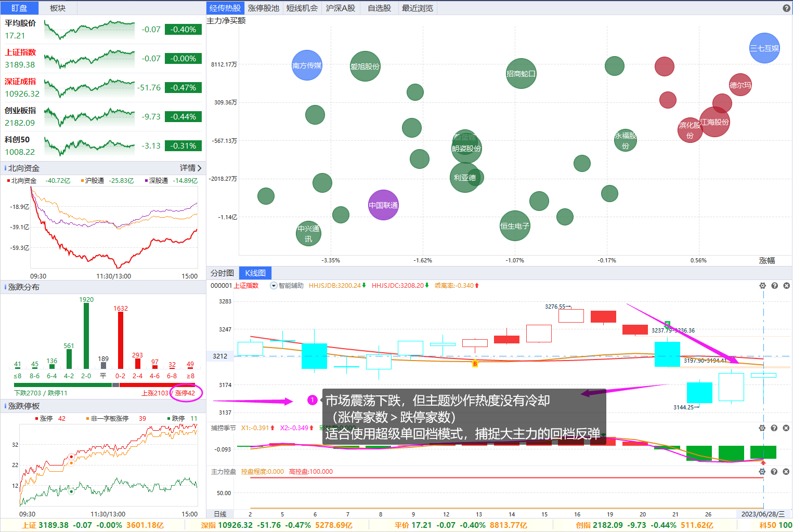793x532 pixels.
Task: Select the 经传热股 tab
Action: coord(225,8)
